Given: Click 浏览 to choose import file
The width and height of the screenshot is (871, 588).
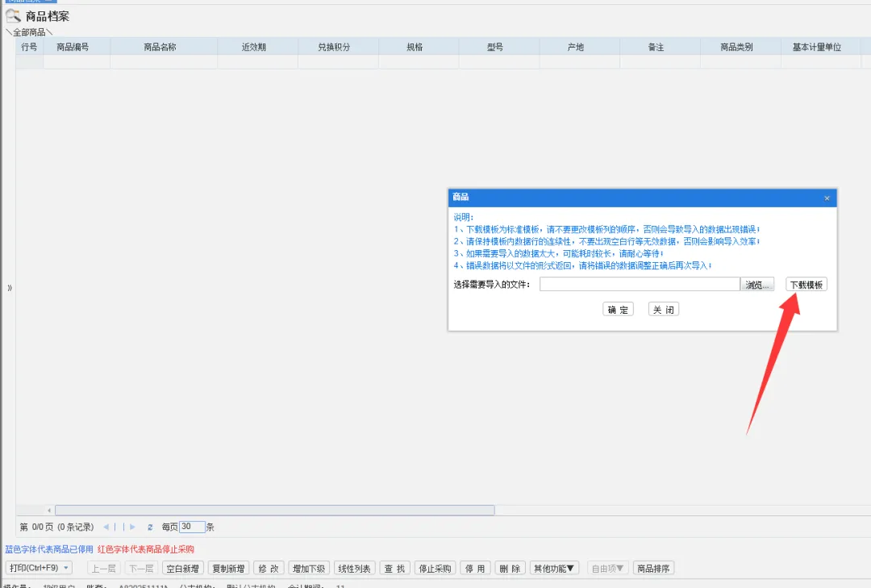Looking at the screenshot, I should 757,285.
